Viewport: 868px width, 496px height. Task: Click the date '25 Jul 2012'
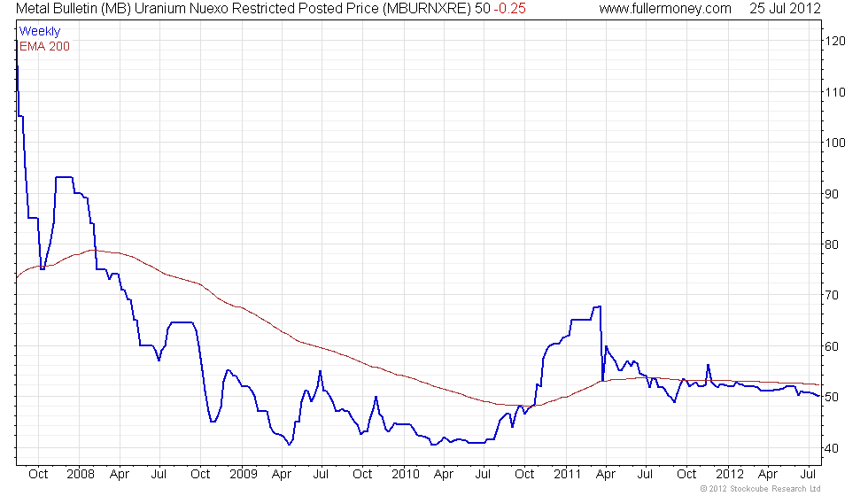point(785,9)
